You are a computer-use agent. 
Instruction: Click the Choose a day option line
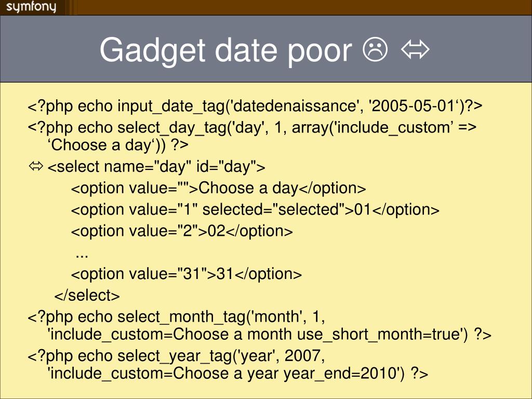pos(219,188)
